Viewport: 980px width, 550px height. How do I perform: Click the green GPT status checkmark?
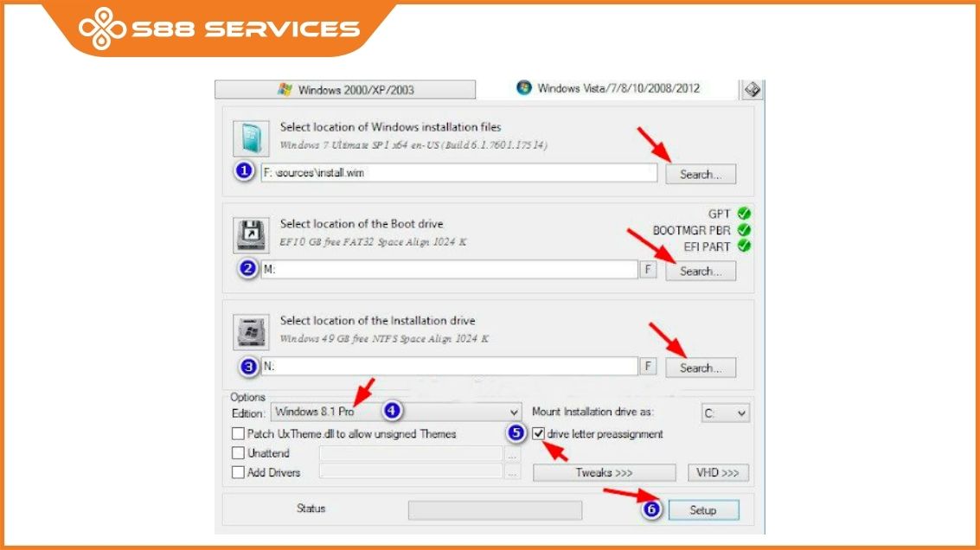[x=744, y=214]
